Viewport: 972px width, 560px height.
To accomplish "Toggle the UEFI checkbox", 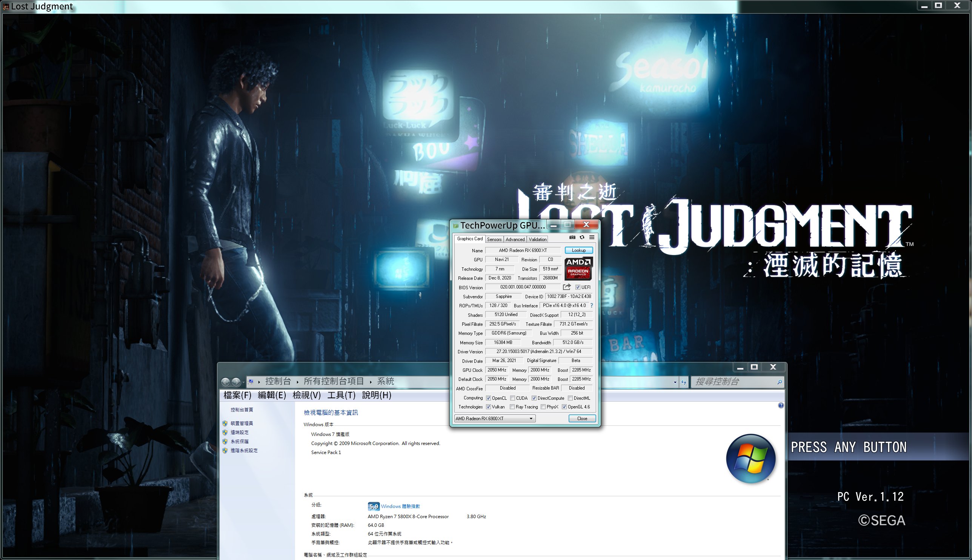I will coord(578,287).
